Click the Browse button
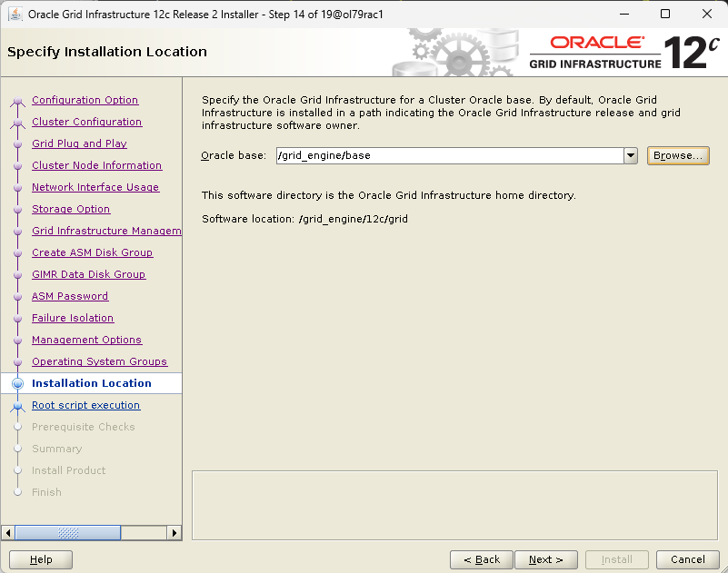Screen dimensions: 728x573 (x=678, y=155)
